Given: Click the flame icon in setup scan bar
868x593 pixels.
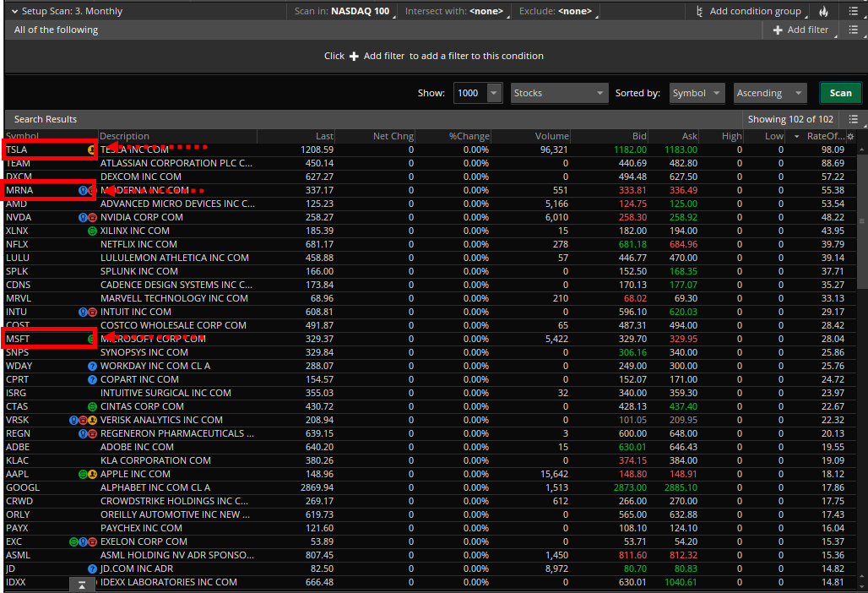Looking at the screenshot, I should [x=824, y=12].
